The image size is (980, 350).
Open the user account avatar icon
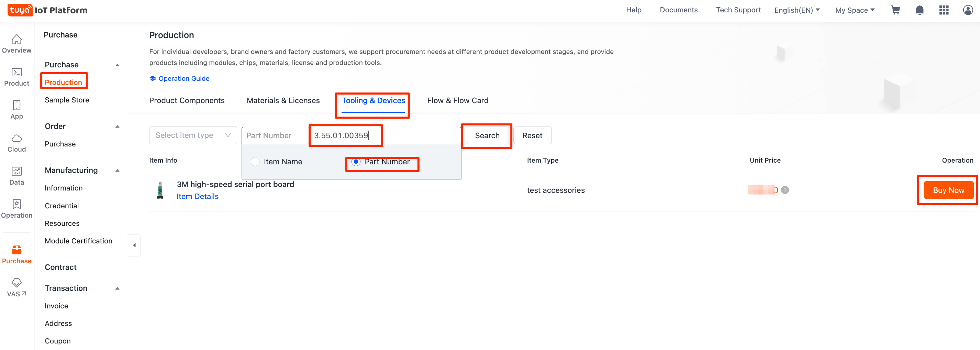[x=967, y=10]
